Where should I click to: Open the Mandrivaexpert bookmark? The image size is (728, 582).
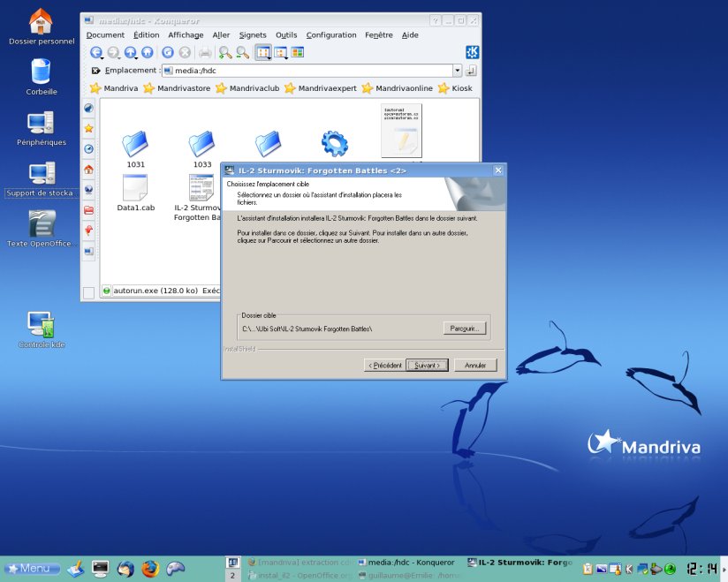point(321,88)
